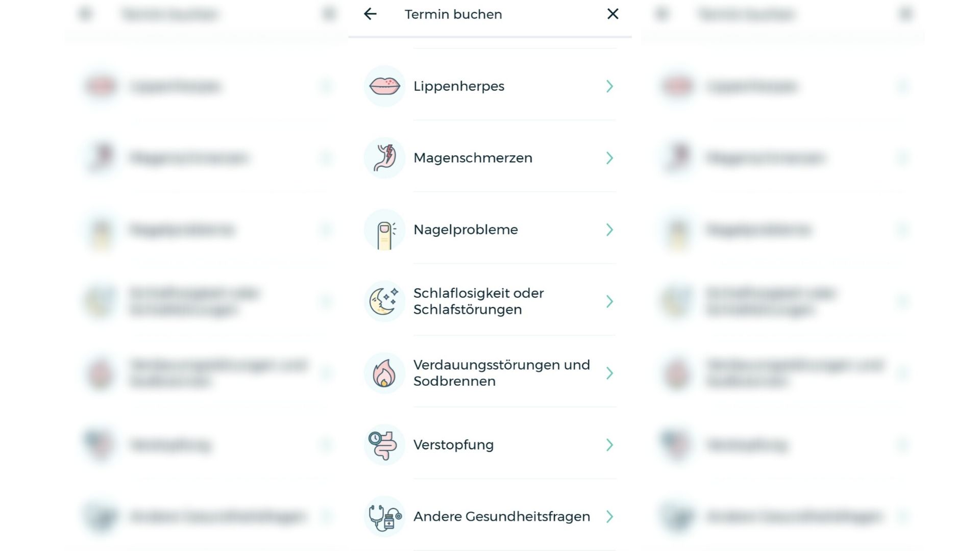Expand Lippenherpes via its chevron
The height and width of the screenshot is (551, 980).
tap(609, 87)
